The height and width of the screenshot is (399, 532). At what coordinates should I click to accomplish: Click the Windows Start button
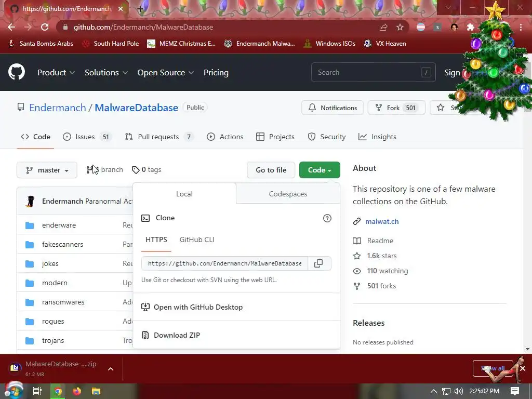coord(13,391)
